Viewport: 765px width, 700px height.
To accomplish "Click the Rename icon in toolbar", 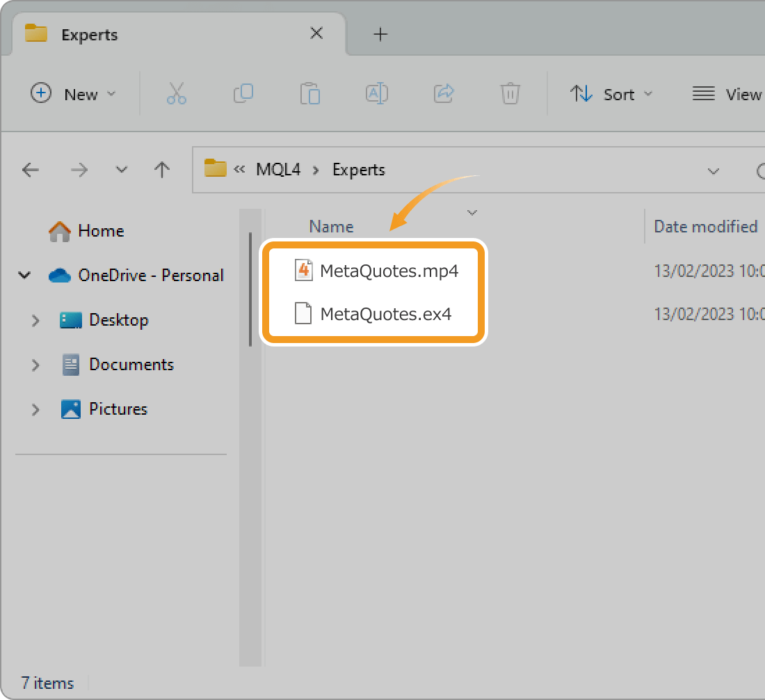I will point(376,94).
